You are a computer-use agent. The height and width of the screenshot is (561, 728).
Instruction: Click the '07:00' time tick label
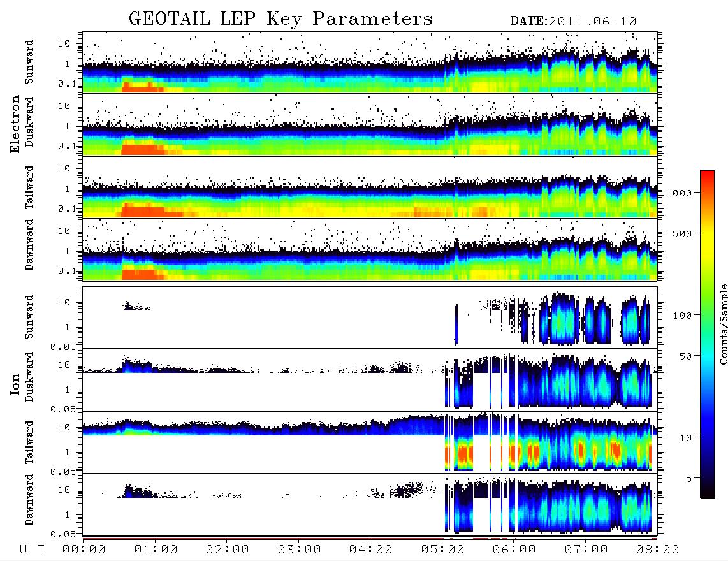(586, 550)
